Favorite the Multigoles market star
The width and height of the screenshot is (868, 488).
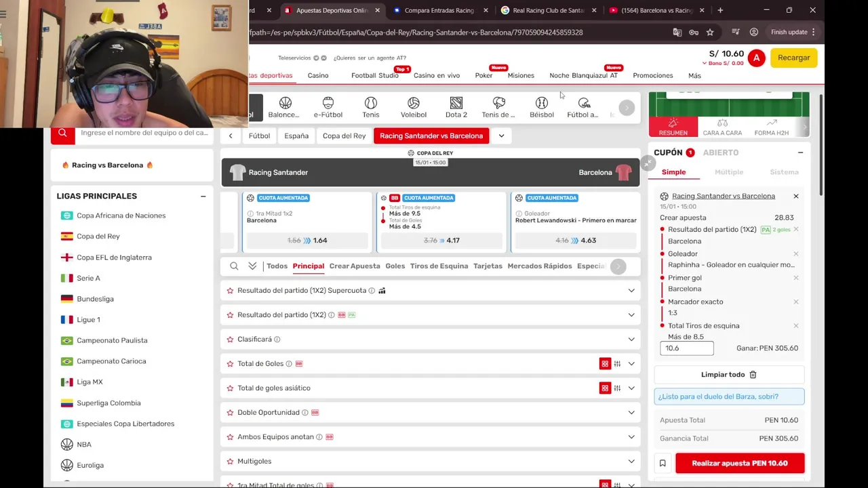click(x=230, y=462)
